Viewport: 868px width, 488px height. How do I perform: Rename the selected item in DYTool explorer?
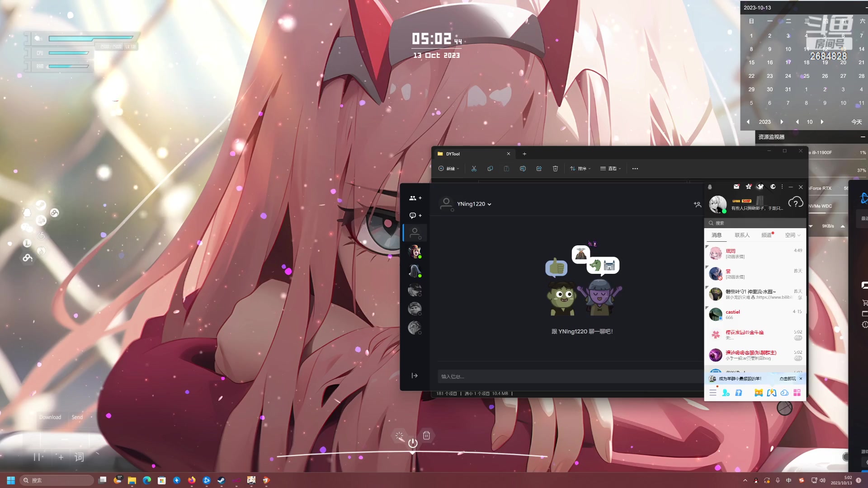click(x=523, y=169)
